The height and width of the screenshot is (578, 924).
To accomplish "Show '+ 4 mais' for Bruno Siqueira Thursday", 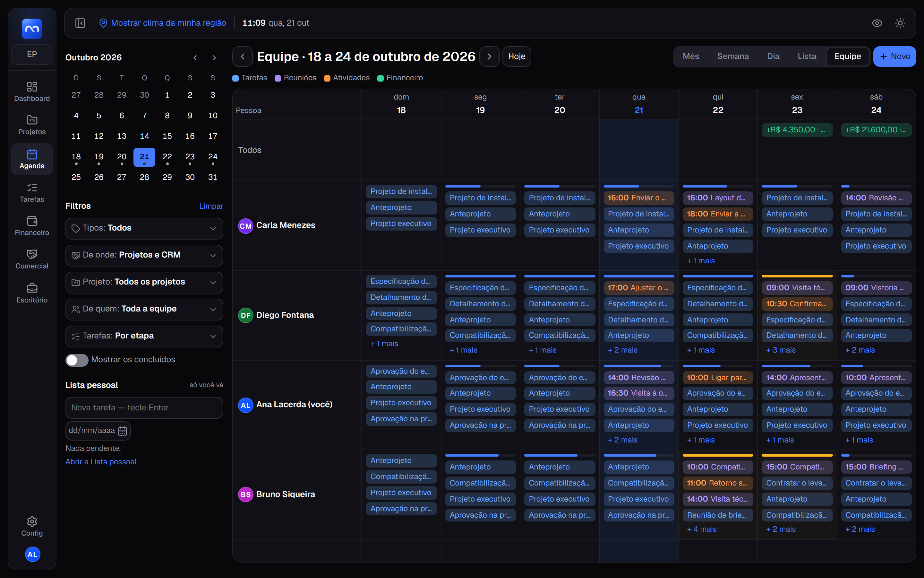I will coord(702,529).
